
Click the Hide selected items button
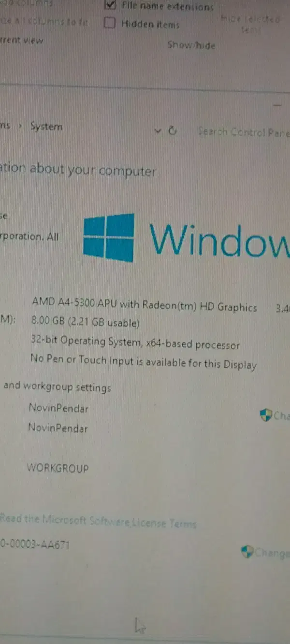251,24
